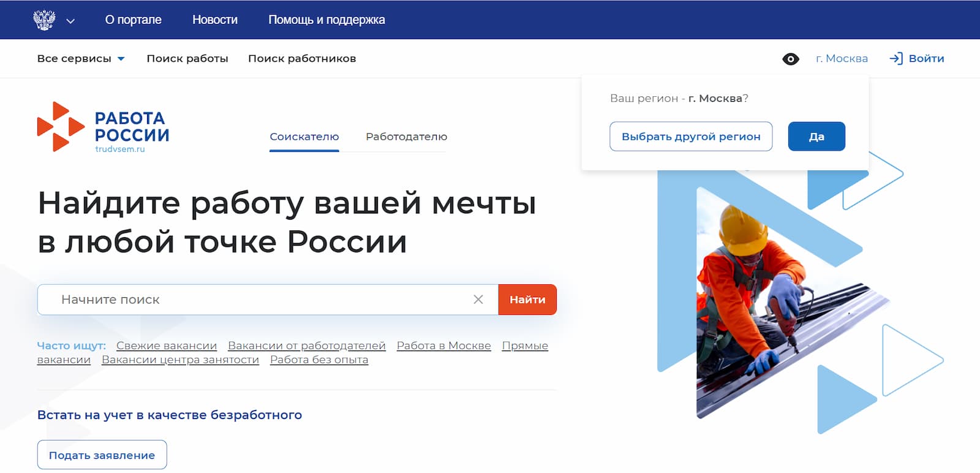Open Вакансии центра занятости link
This screenshot has width=980, height=473.
click(x=180, y=360)
